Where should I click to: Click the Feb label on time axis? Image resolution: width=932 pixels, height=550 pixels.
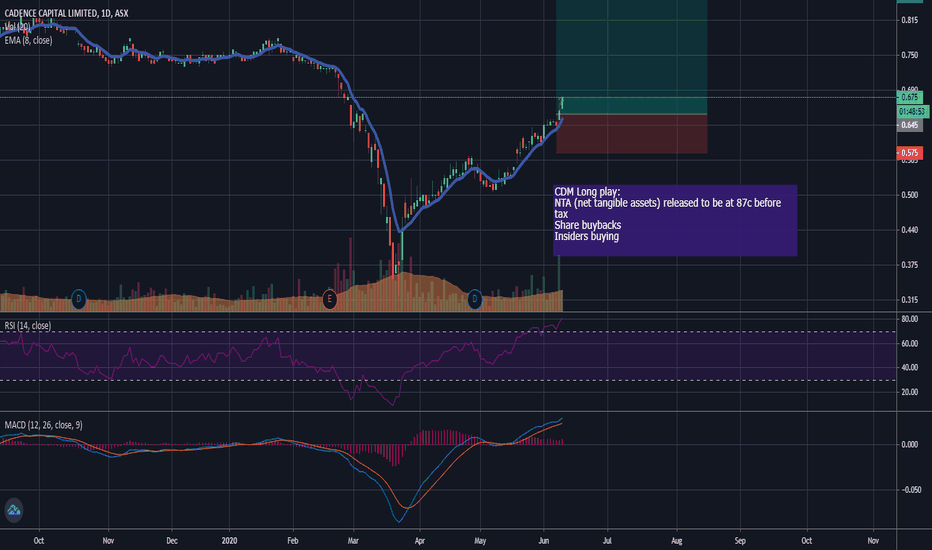tap(292, 540)
